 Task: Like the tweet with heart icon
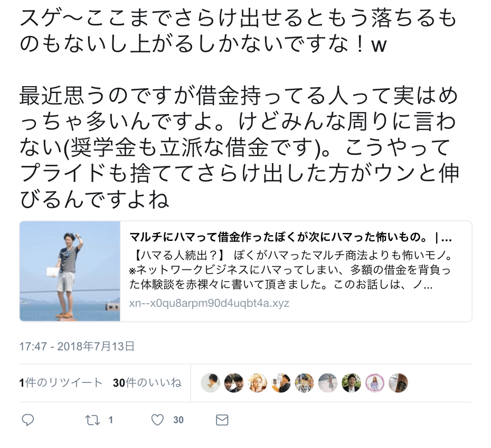coord(157,420)
